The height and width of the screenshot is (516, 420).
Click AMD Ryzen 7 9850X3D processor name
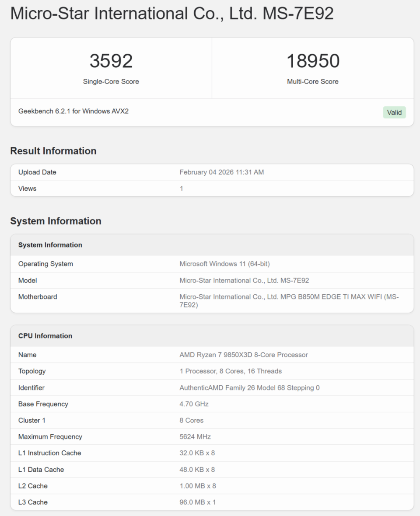244,355
